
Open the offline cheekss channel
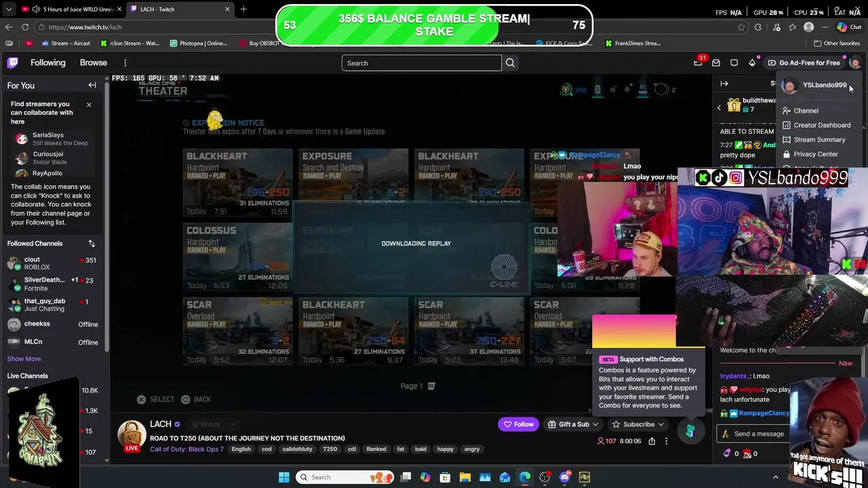click(53, 324)
